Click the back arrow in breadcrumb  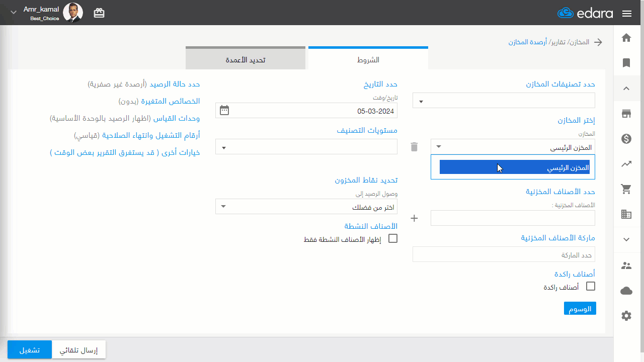point(598,42)
